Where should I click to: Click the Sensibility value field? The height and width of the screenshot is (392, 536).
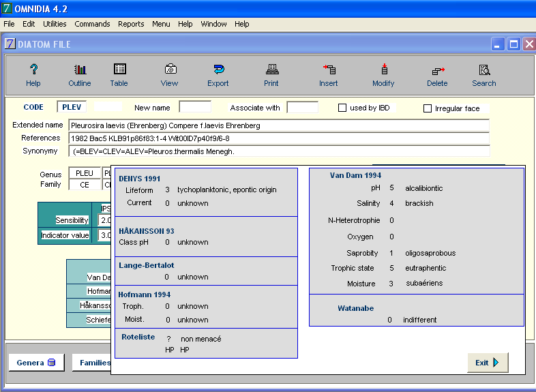(104, 220)
